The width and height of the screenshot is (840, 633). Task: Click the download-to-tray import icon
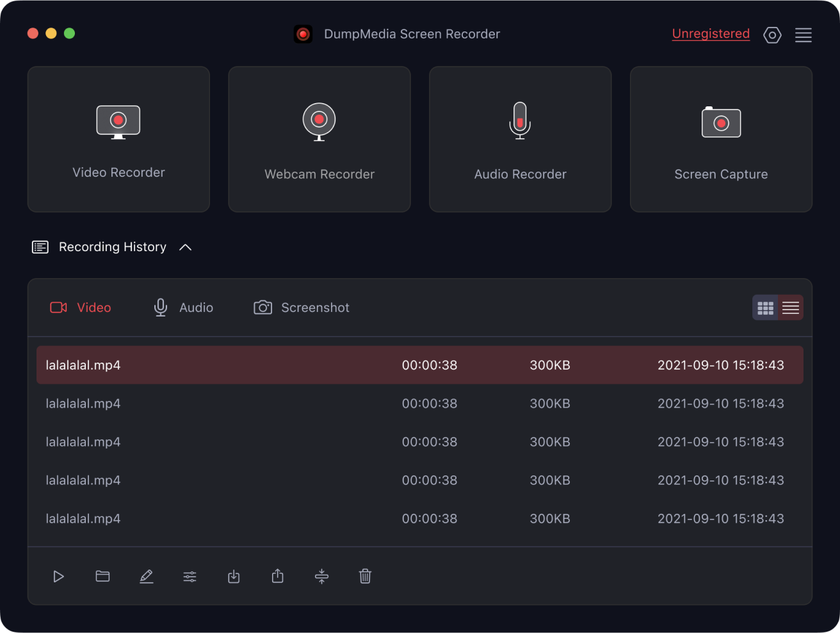point(234,577)
